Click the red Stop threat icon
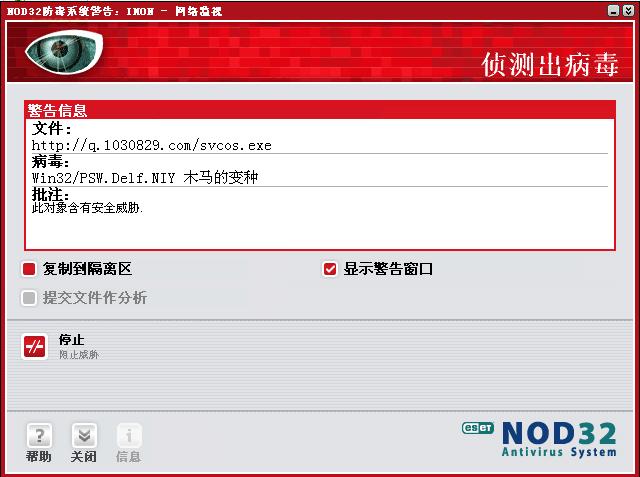640x477 pixels. (x=34, y=346)
